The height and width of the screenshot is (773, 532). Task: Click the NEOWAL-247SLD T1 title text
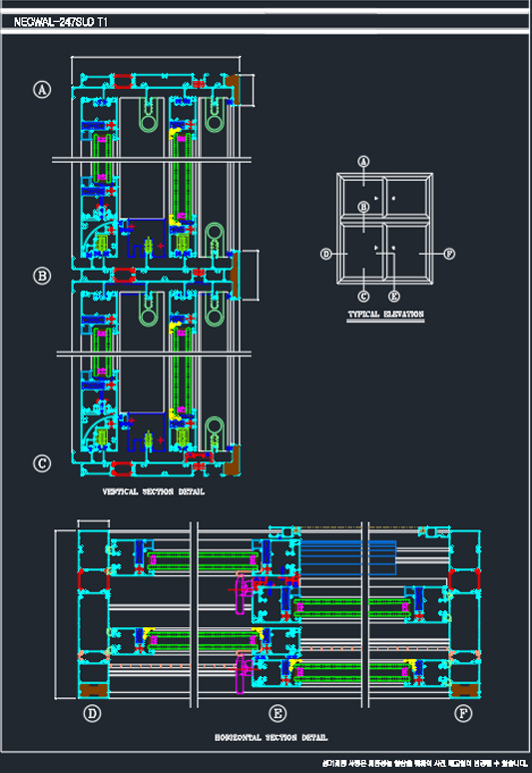60,22
